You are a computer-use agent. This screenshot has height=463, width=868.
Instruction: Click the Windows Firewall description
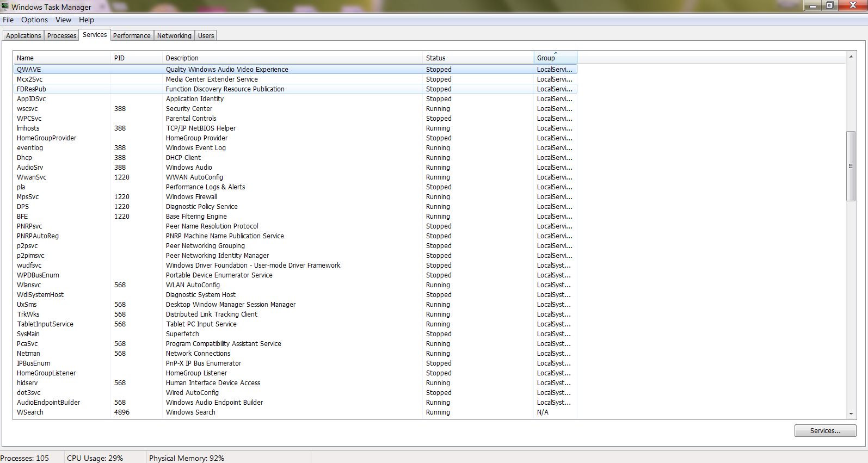point(191,196)
